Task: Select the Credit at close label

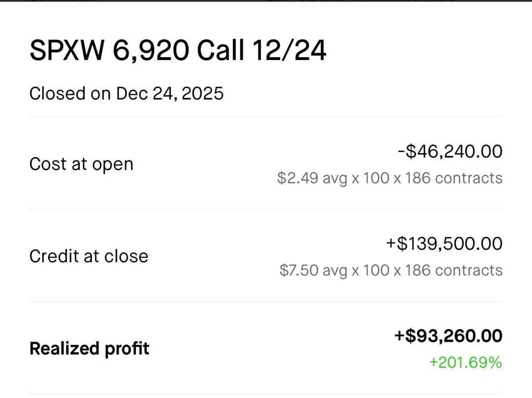Action: [89, 256]
